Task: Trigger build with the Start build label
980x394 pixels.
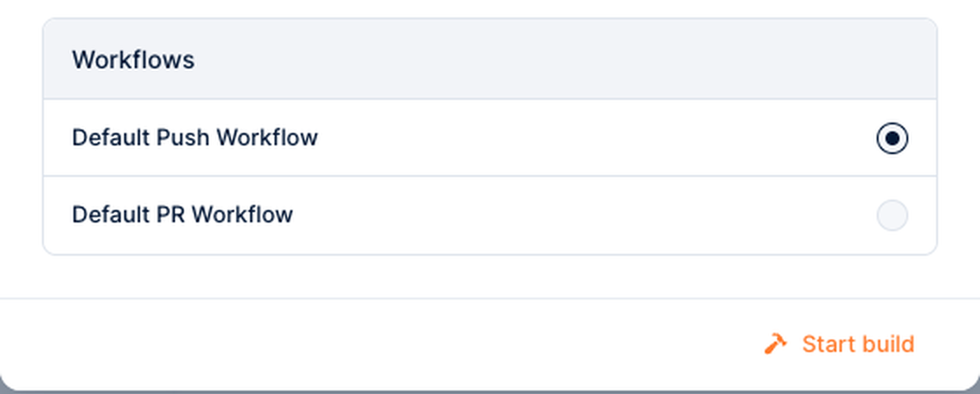Action: [x=858, y=344]
